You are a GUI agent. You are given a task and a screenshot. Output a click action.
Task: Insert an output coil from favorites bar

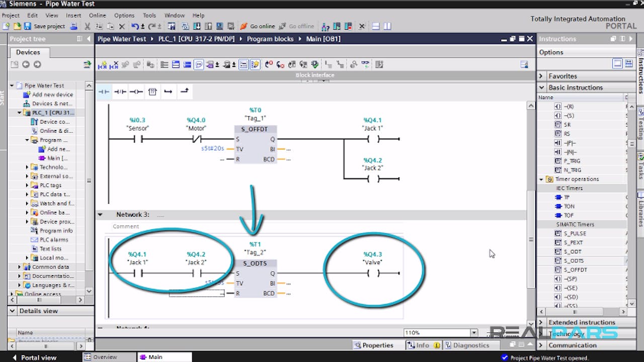tap(136, 92)
